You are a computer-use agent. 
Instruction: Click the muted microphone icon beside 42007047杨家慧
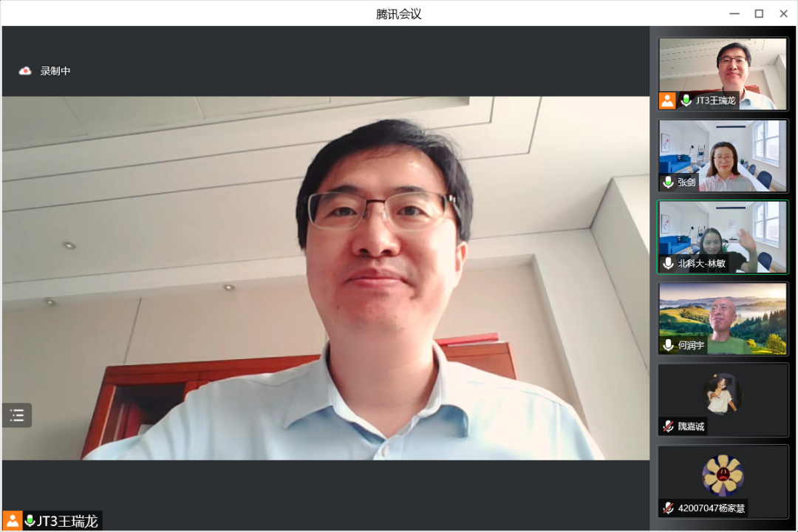[669, 508]
